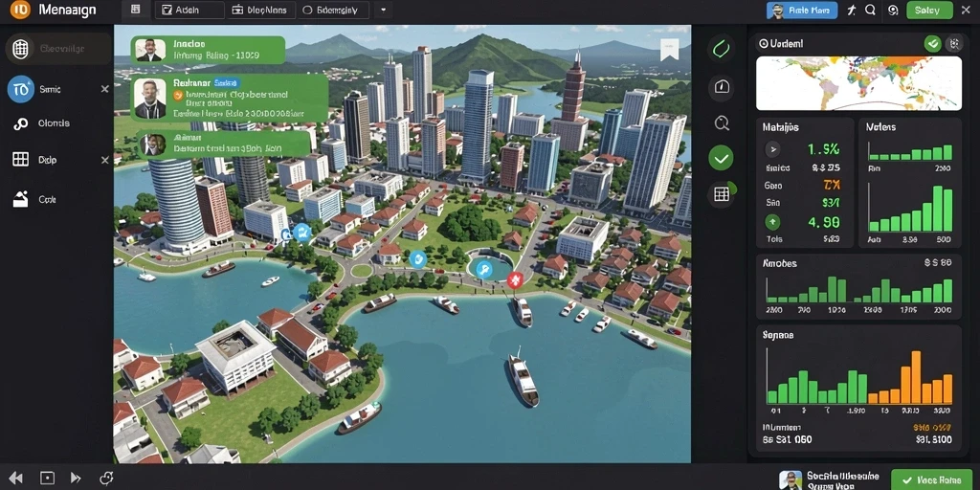Screen dimensions: 980x490
Task: Toggle the green checkmark circle beside map
Action: click(722, 158)
